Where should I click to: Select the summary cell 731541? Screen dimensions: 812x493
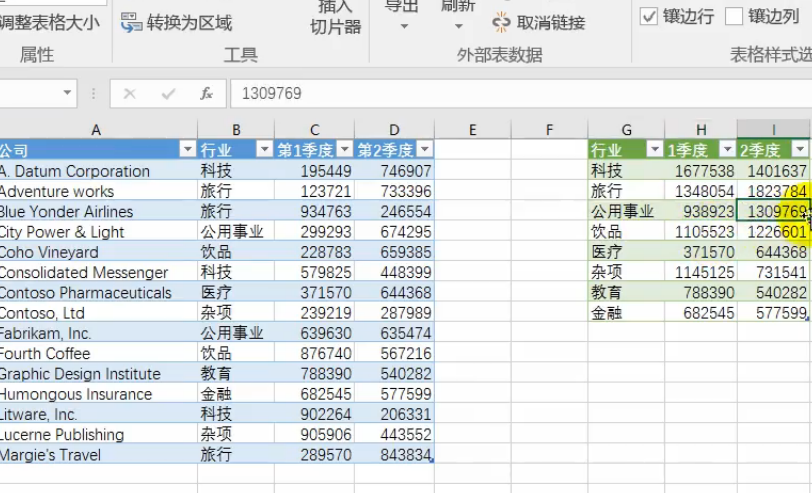point(773,272)
